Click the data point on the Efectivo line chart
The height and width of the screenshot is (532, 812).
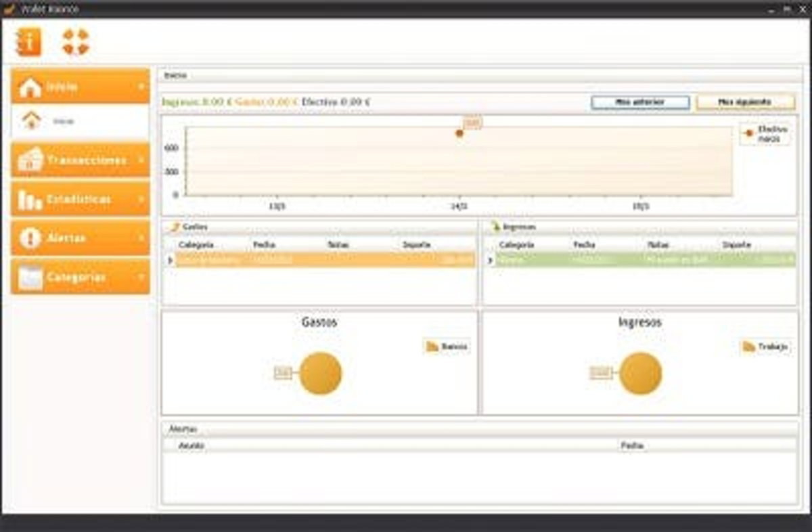(x=459, y=133)
